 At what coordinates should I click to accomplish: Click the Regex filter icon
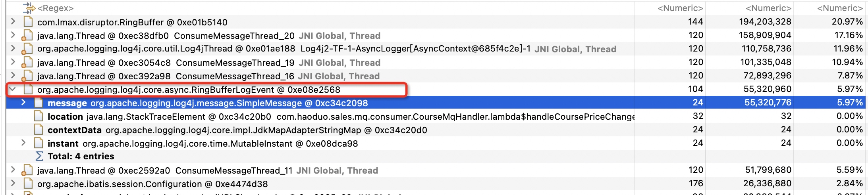click(x=29, y=8)
